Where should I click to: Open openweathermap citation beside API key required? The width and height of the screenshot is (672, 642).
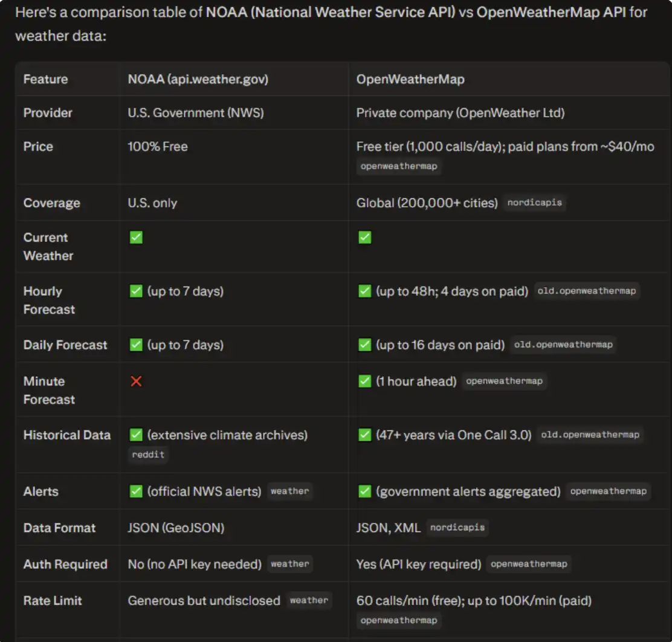pyautogui.click(x=528, y=564)
